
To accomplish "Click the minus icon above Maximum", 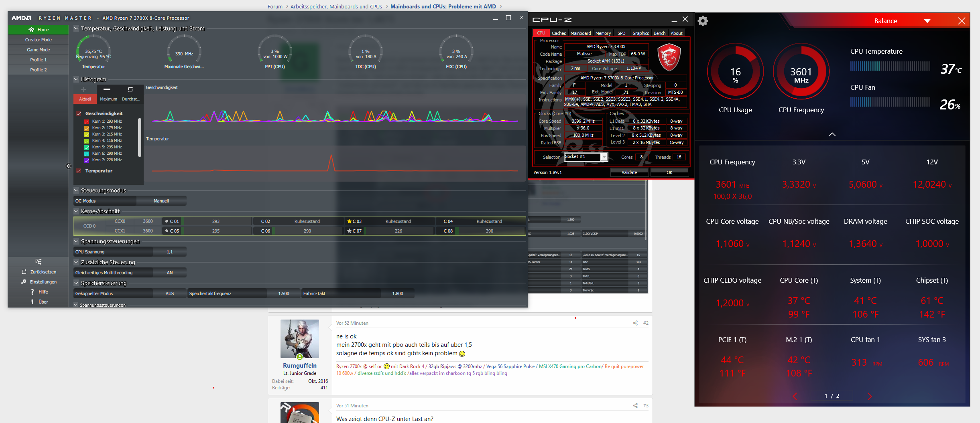I will click(107, 89).
